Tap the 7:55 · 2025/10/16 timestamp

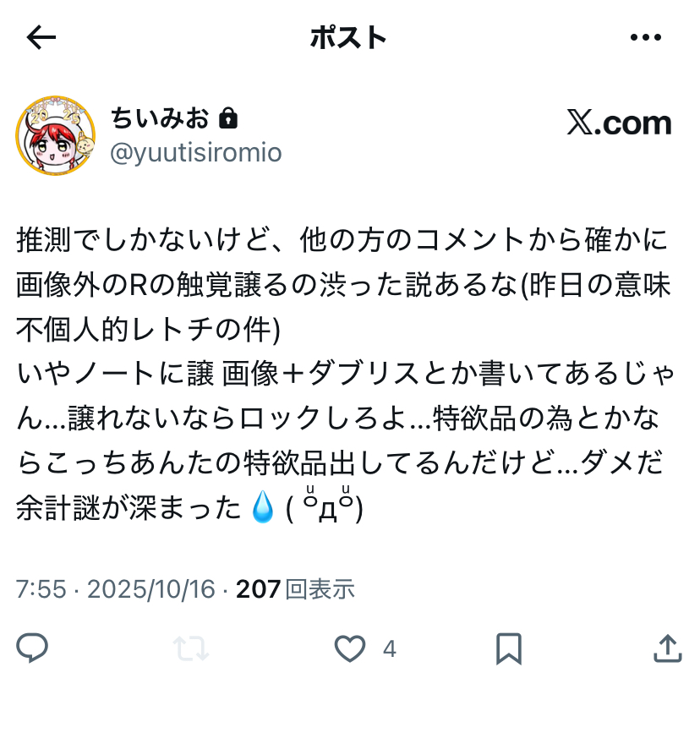coord(116,588)
